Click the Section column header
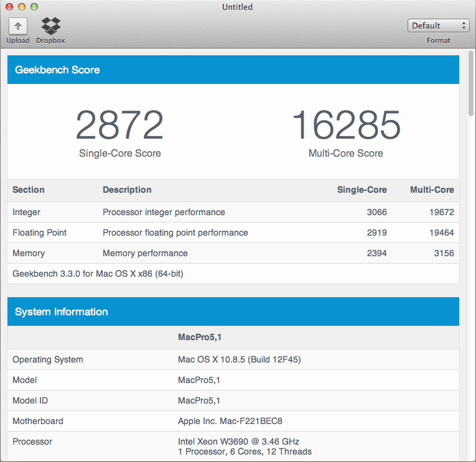 pos(28,190)
